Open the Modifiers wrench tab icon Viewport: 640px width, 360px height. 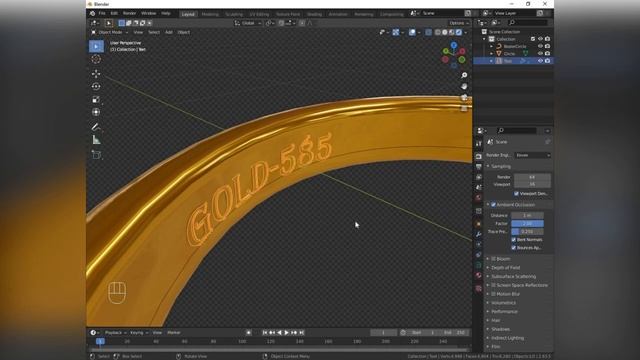pyautogui.click(x=478, y=234)
